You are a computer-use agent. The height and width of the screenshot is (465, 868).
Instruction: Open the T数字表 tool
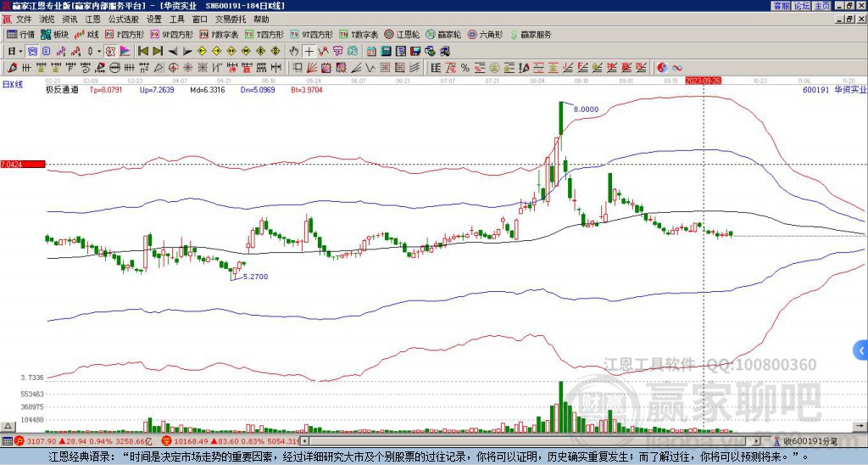tap(359, 34)
